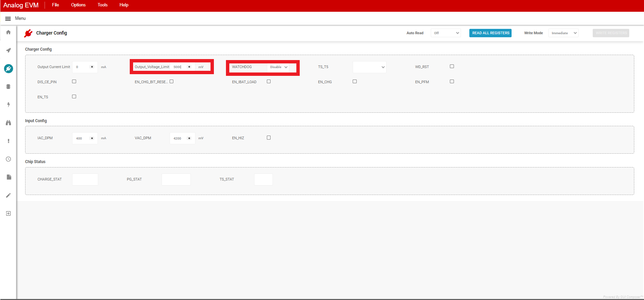
Task: Toggle the EN_HIZ checkbox
Action: tap(269, 138)
